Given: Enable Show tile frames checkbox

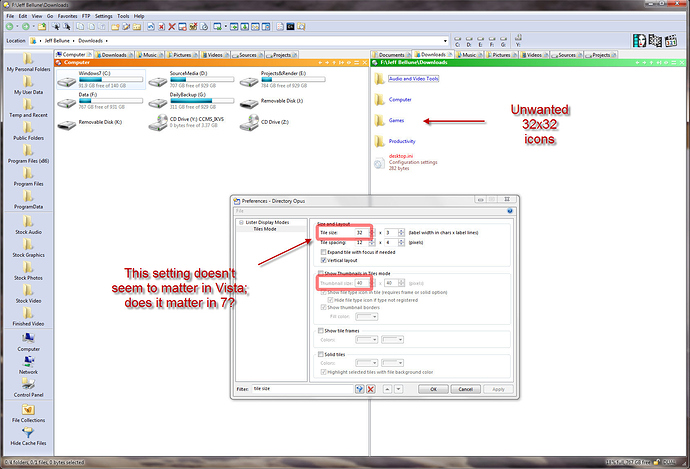Looking at the screenshot, I should (321, 330).
